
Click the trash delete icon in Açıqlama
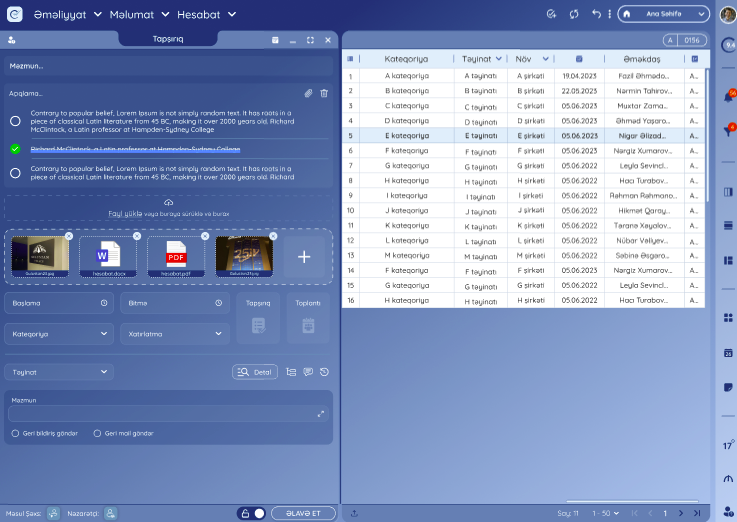click(x=324, y=93)
